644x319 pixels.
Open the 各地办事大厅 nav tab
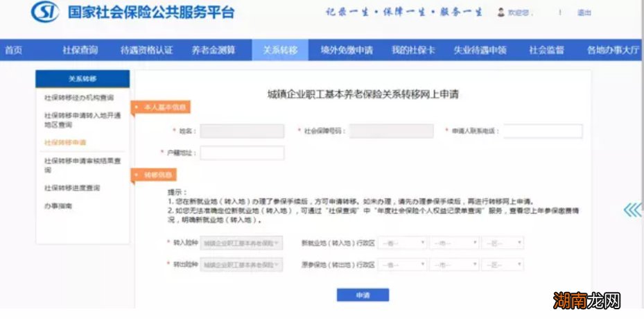(613, 50)
